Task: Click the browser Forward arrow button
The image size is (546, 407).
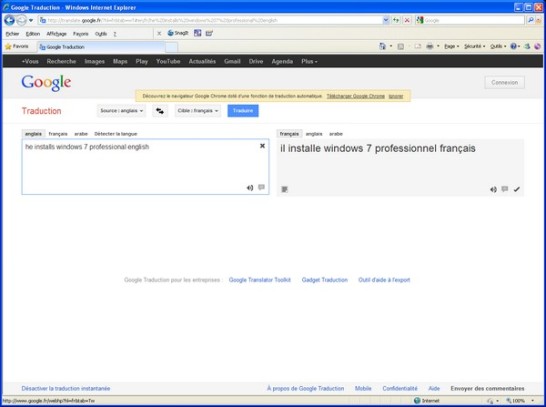Action: point(21,21)
